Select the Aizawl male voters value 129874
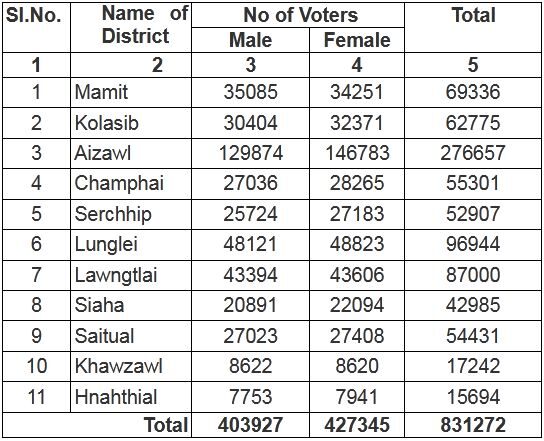This screenshot has height=441, width=544. point(250,153)
